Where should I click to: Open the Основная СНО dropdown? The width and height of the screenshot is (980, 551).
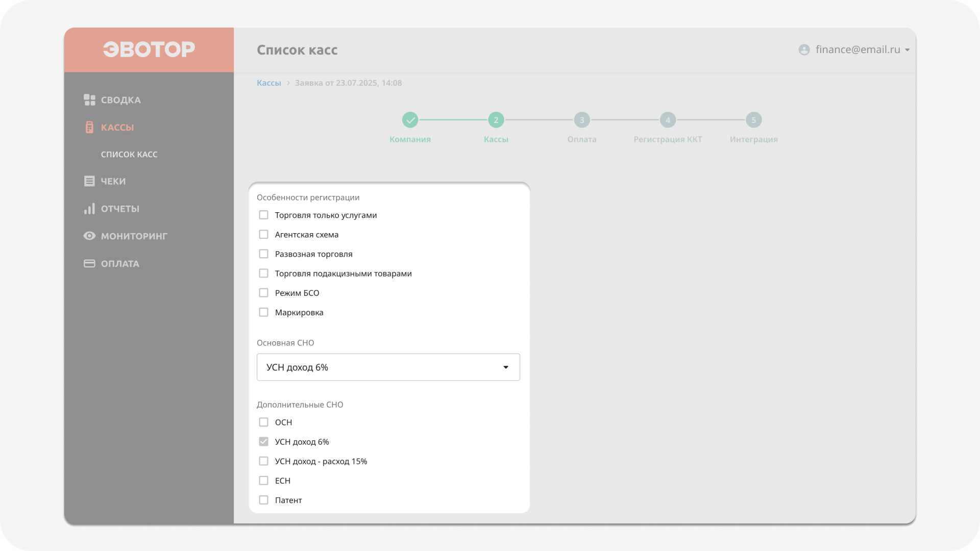tap(388, 367)
